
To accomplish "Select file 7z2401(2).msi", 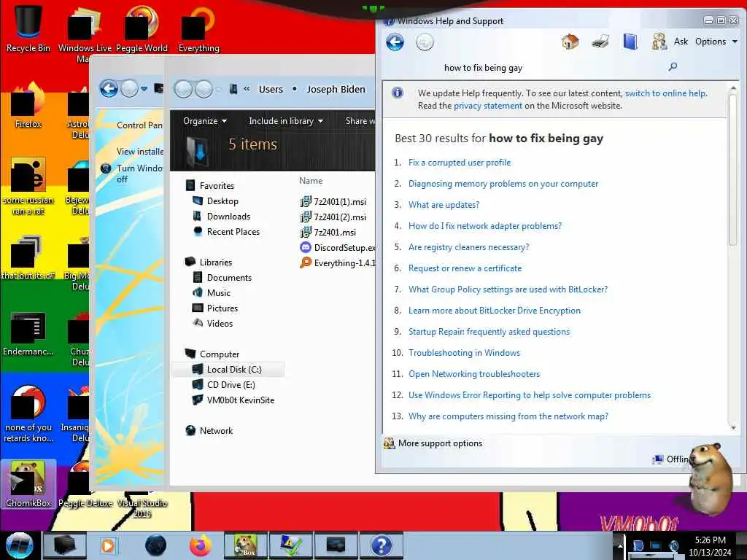I will click(333, 217).
